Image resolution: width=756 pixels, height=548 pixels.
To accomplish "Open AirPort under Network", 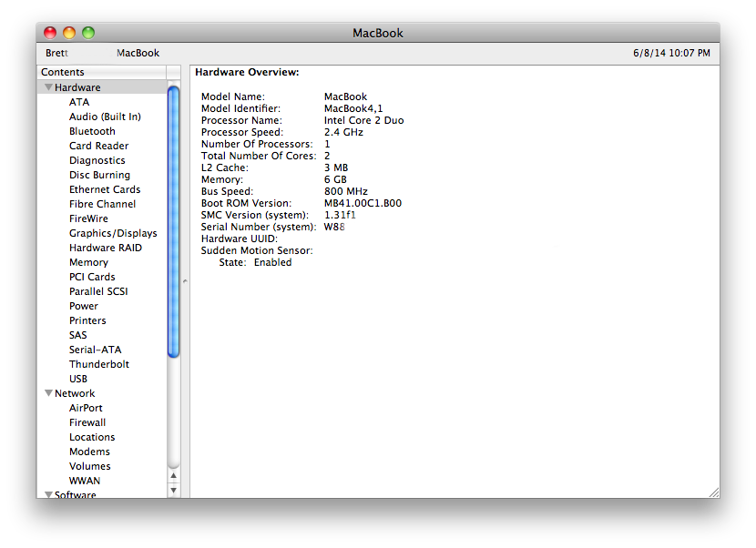I will (x=86, y=408).
